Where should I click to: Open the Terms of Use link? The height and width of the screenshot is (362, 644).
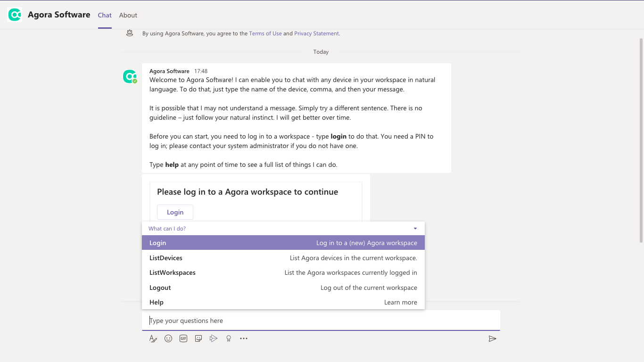click(265, 33)
